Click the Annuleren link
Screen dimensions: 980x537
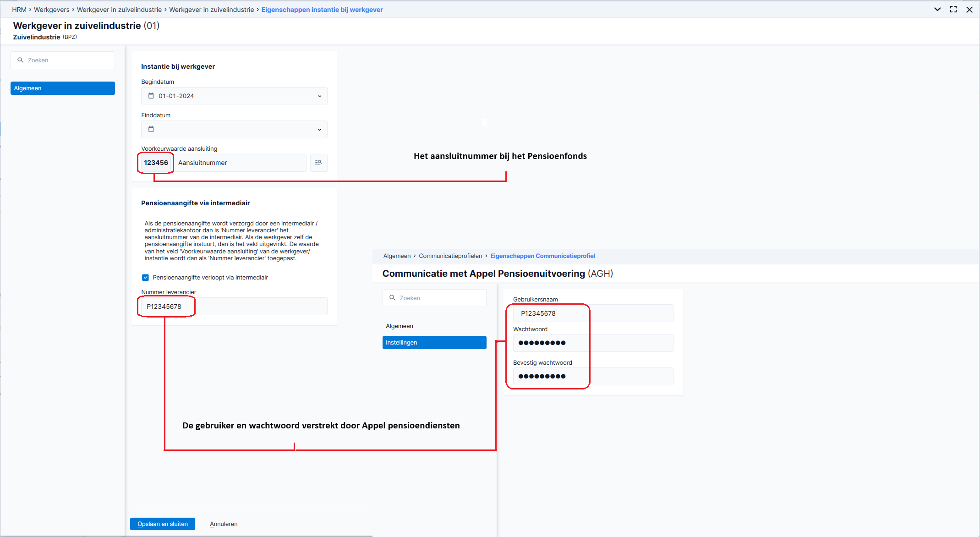[x=224, y=524]
